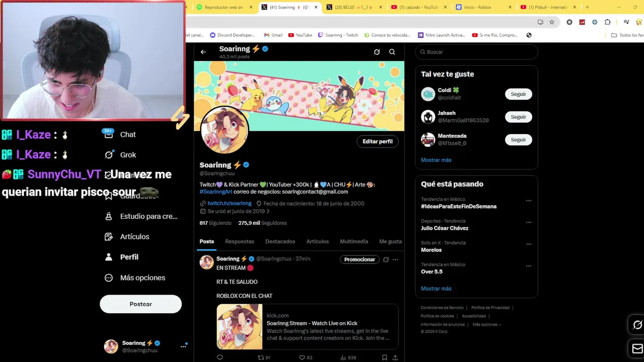Click the Buscar search field

tap(476, 52)
